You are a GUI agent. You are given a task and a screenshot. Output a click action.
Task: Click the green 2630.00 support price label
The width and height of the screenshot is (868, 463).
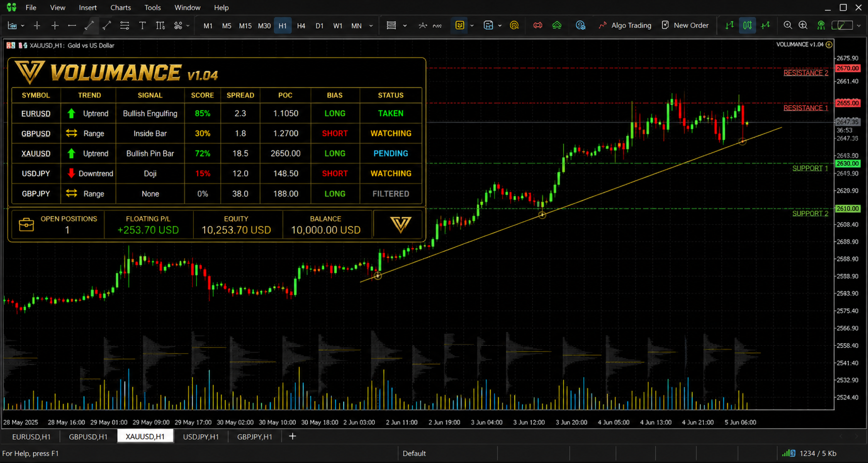tap(848, 164)
